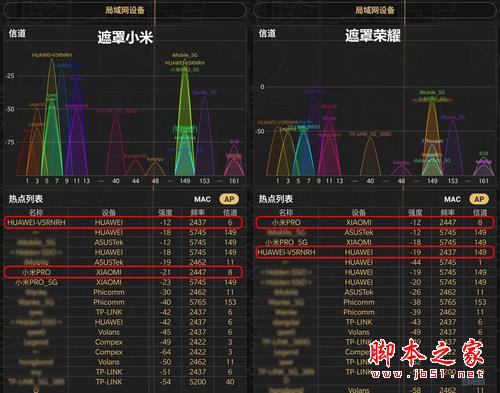
Task: Sort left list by 频率 column header
Action: pos(197,212)
